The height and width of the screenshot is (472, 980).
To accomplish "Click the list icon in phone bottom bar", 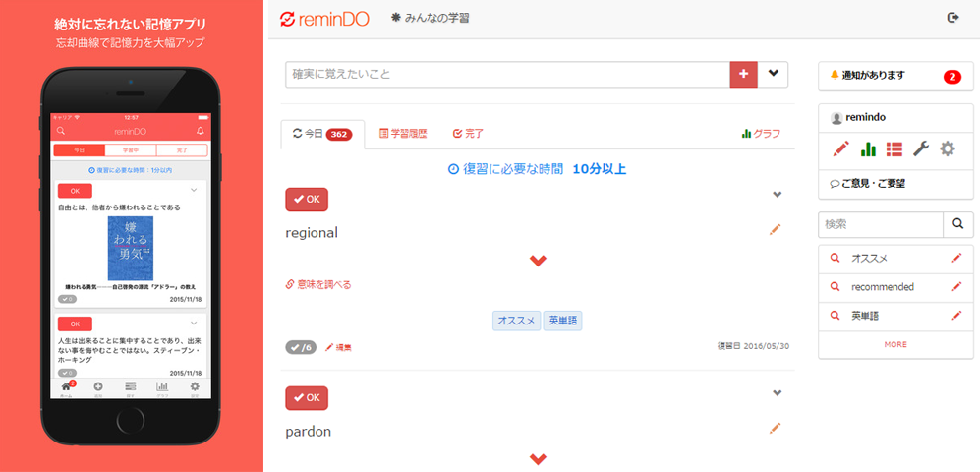I will tap(131, 387).
